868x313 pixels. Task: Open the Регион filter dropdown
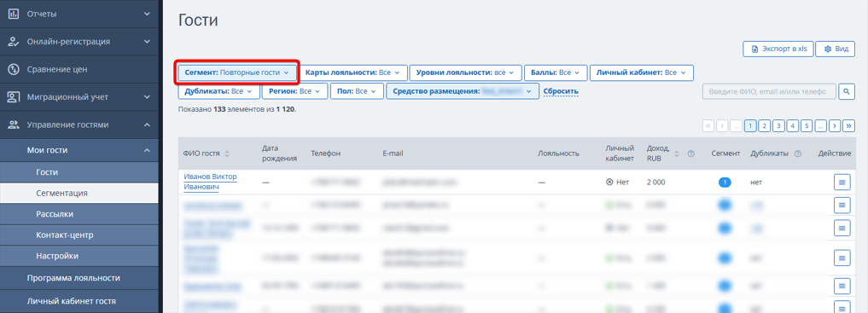point(294,91)
